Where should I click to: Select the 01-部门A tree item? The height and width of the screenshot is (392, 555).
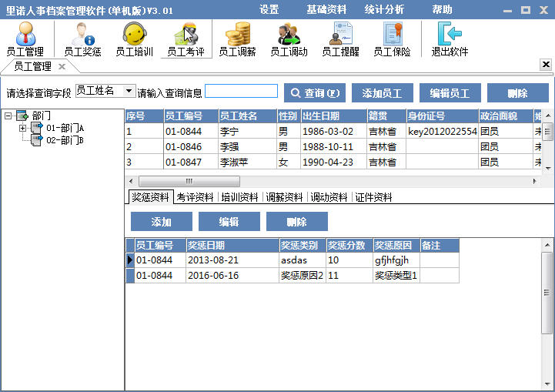[65, 128]
